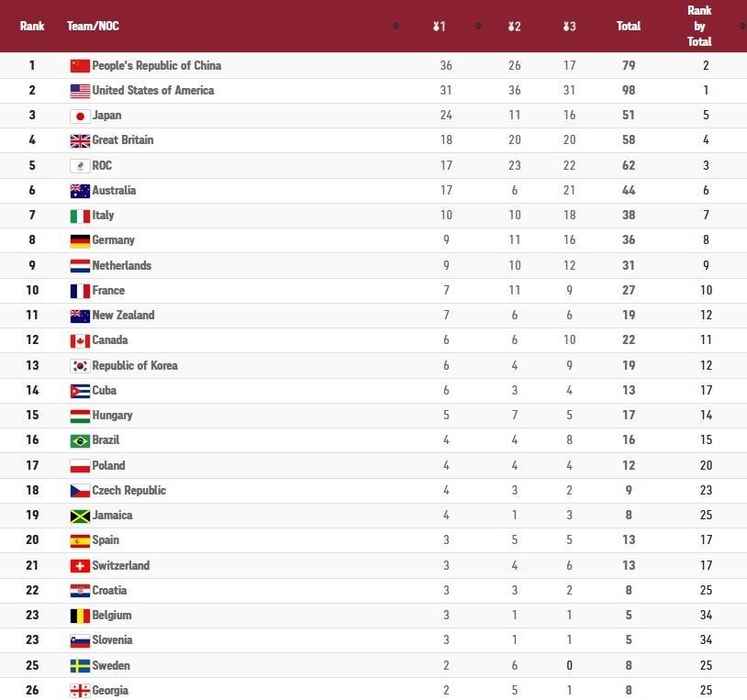
Task: Click the Total column header
Action: coord(629,27)
